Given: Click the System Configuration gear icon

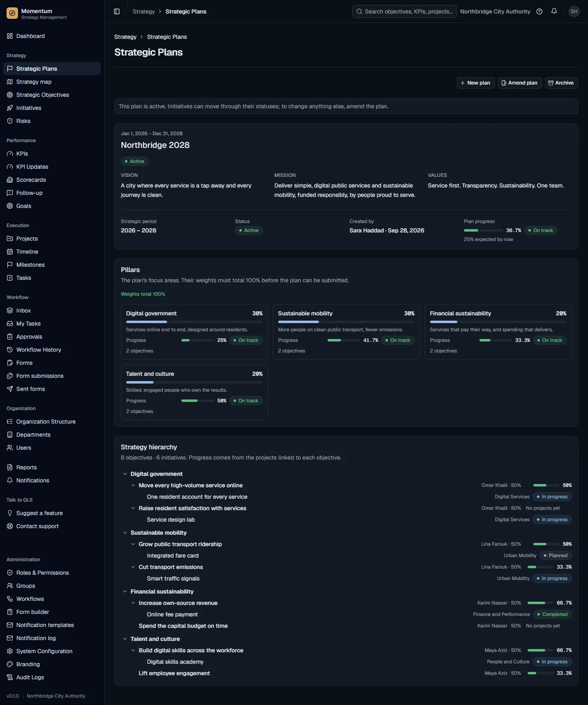Looking at the screenshot, I should 10,651.
